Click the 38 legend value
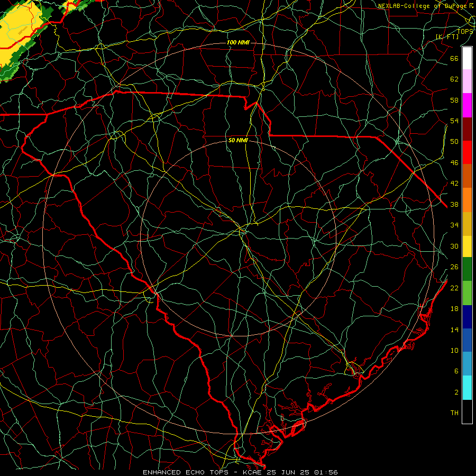The image size is (476, 476). click(x=454, y=204)
